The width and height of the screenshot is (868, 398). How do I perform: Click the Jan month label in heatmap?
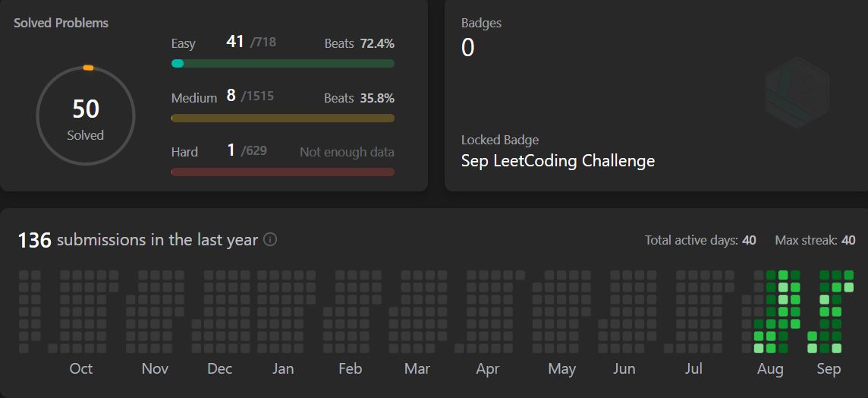283,369
